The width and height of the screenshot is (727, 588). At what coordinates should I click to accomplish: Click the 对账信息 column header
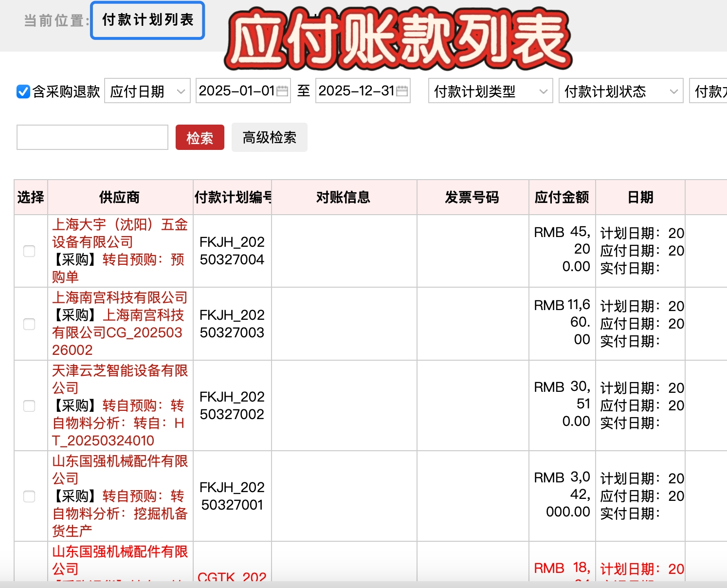(344, 197)
